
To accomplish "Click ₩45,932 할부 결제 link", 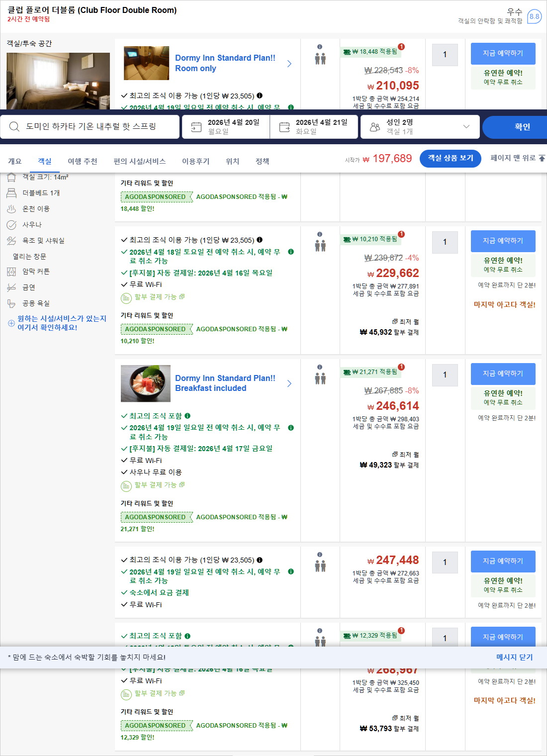I will click(389, 332).
